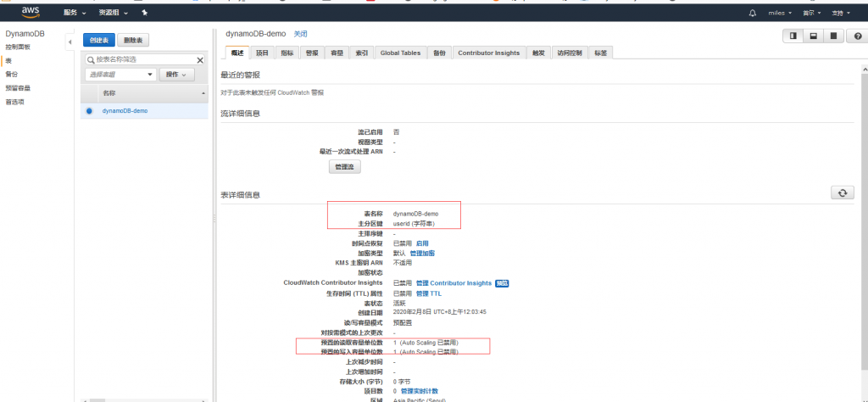868x402 pixels.
Task: Open 表 tables in sidebar
Action: tap(8, 60)
